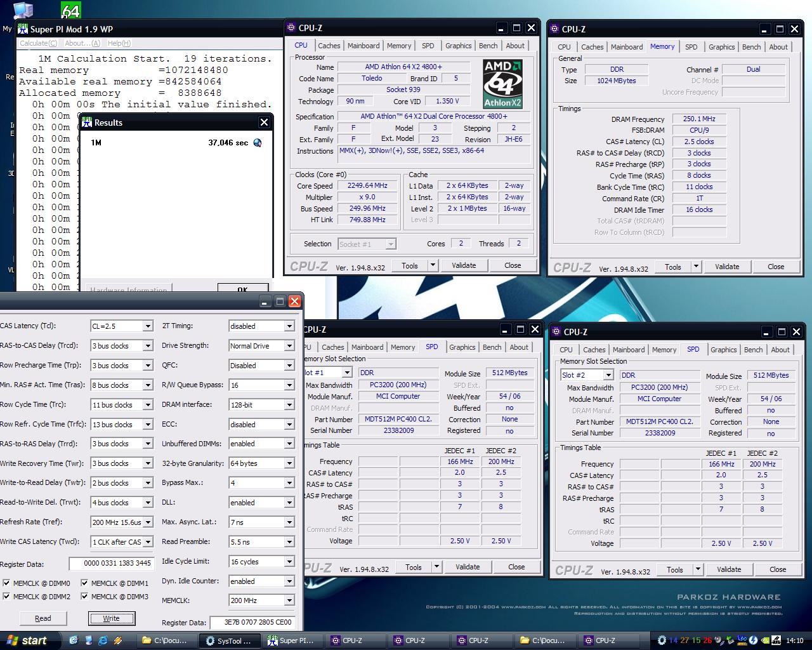This screenshot has height=650, width=812.
Task: Click the 37.046 sec result text
Action: [x=228, y=143]
